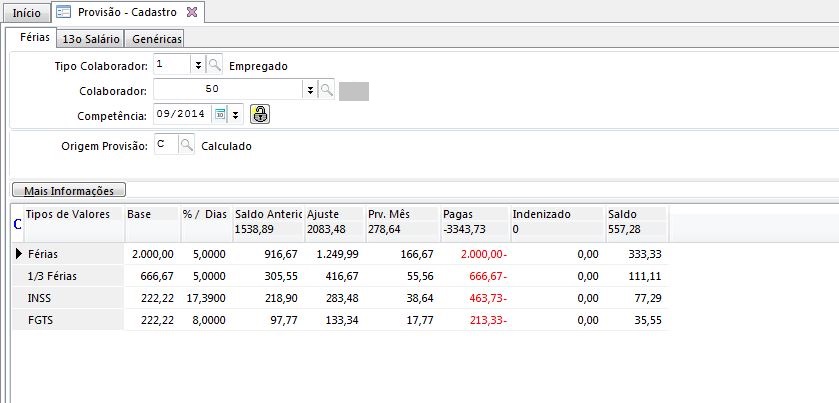
Task: Click the Pagas column header
Action: tap(474, 214)
